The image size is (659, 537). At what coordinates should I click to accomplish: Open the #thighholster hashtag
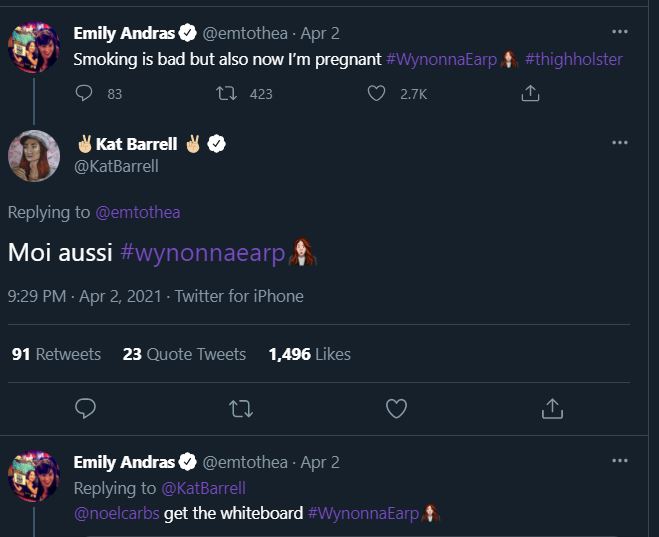[573, 59]
